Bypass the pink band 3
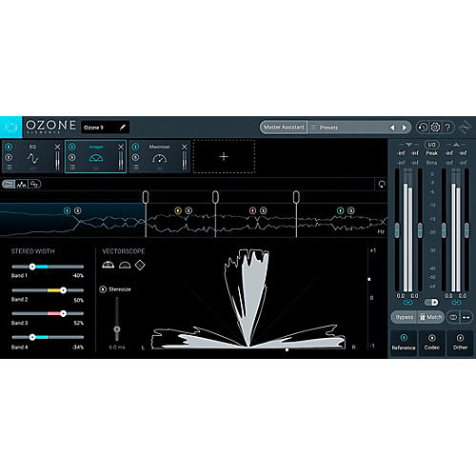 252,210
